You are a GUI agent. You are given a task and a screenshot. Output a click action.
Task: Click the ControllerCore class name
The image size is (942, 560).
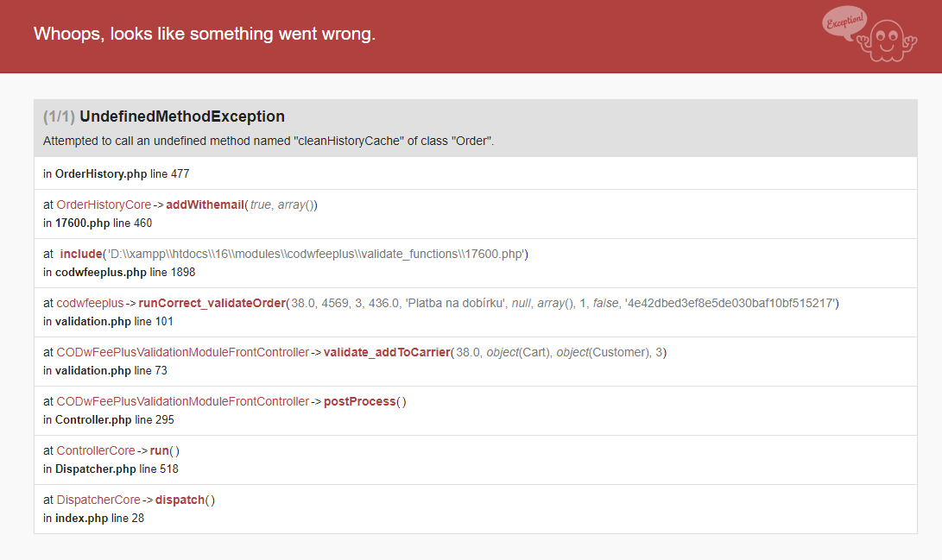click(x=96, y=450)
